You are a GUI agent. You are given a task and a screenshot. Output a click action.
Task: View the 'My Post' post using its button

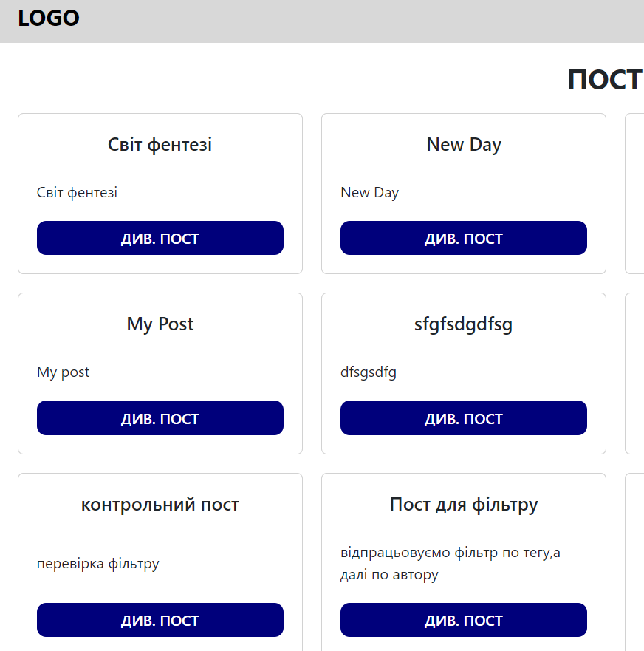coord(160,418)
